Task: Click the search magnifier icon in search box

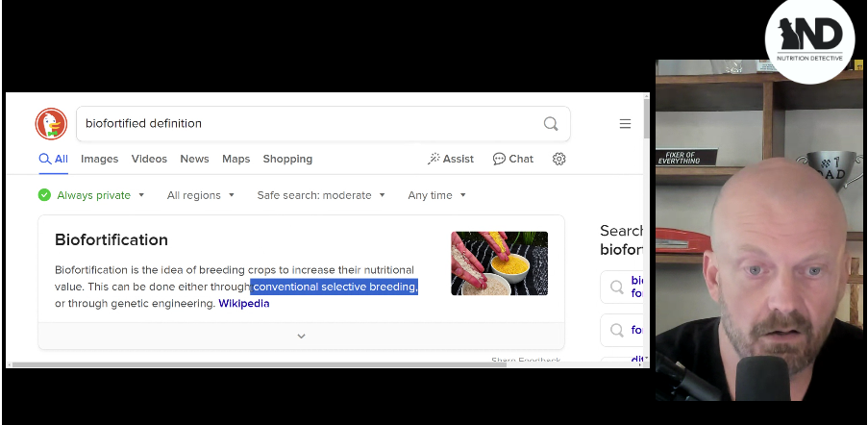Action: point(551,123)
